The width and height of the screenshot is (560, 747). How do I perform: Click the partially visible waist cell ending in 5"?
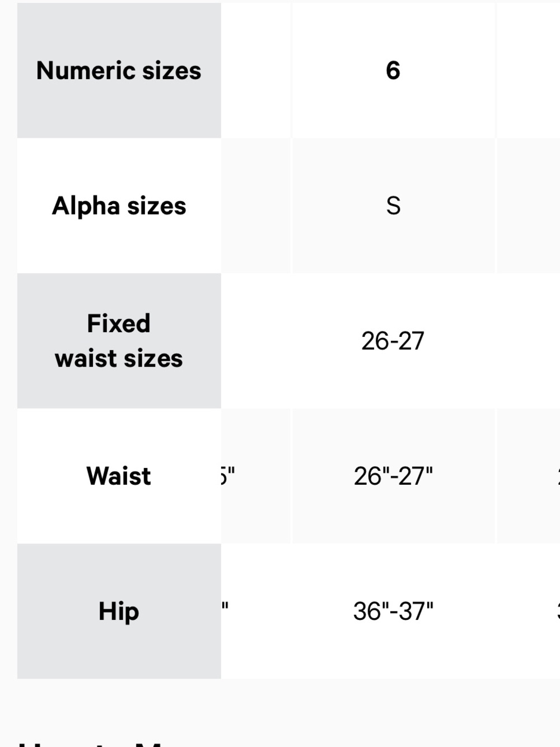tap(256, 476)
